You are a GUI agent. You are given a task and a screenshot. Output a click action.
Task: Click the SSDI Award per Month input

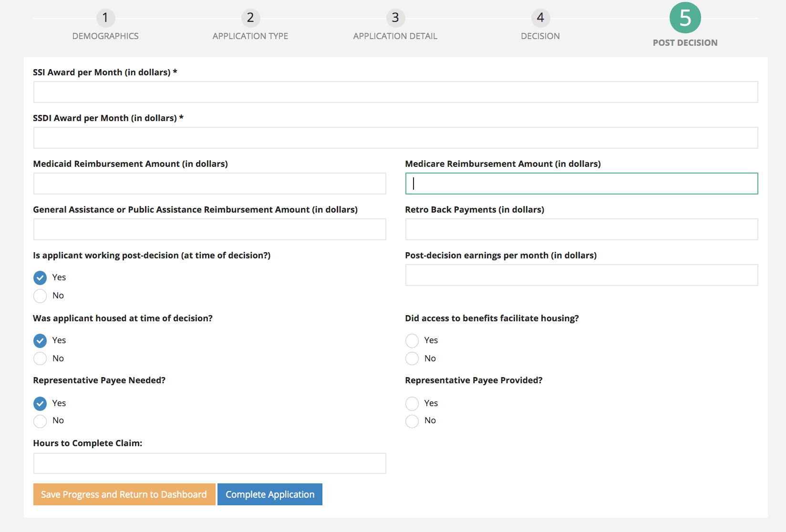coord(395,138)
